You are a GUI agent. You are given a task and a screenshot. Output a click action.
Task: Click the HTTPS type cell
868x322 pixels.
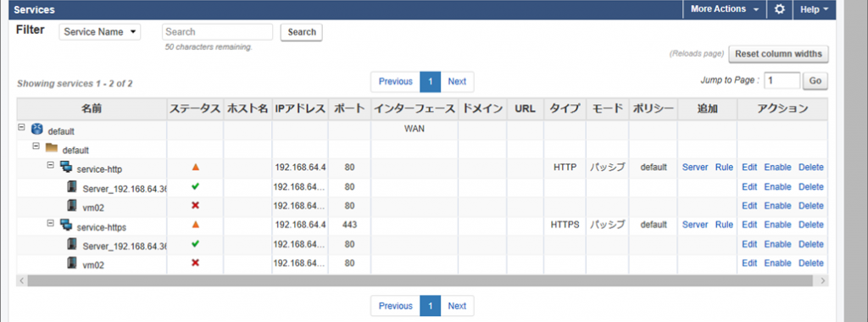point(565,225)
